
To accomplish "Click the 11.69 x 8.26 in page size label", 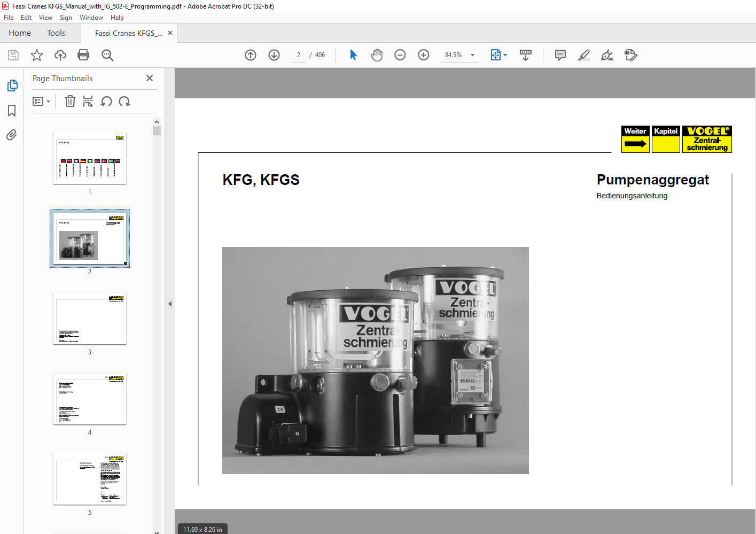I will point(202,529).
